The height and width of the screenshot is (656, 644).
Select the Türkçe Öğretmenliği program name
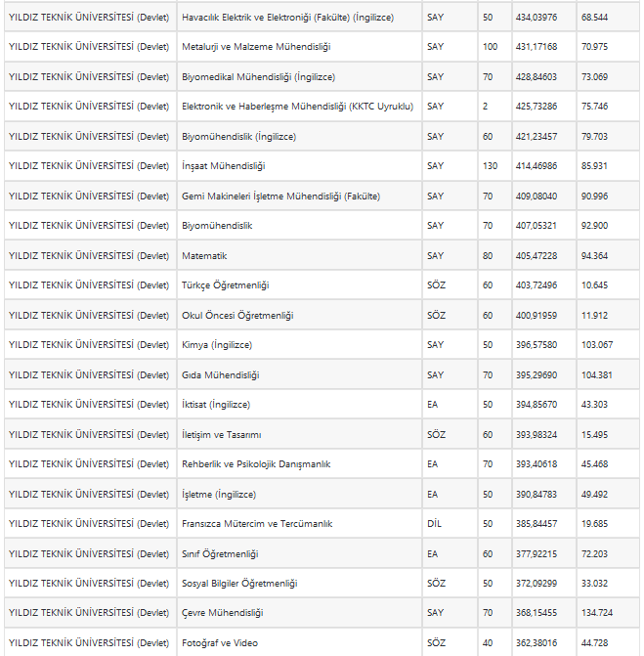225,285
